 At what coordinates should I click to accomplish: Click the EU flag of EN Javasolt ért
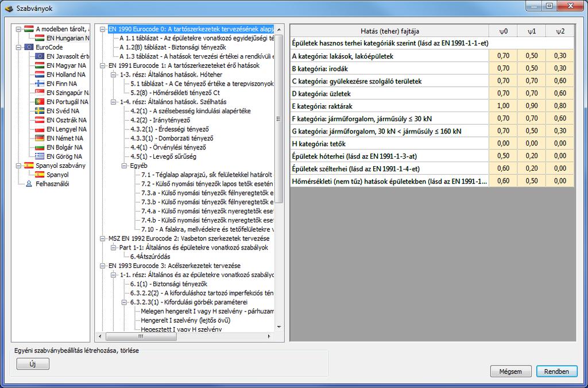[x=40, y=56]
